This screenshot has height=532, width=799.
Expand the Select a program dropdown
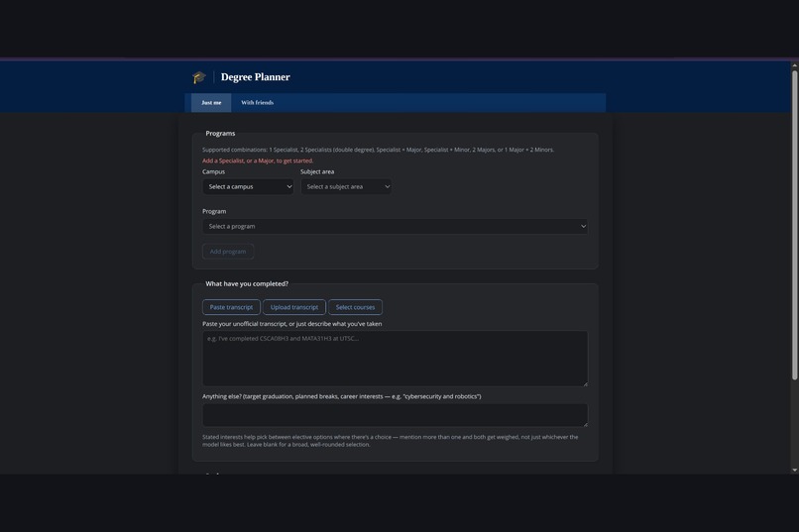click(395, 227)
